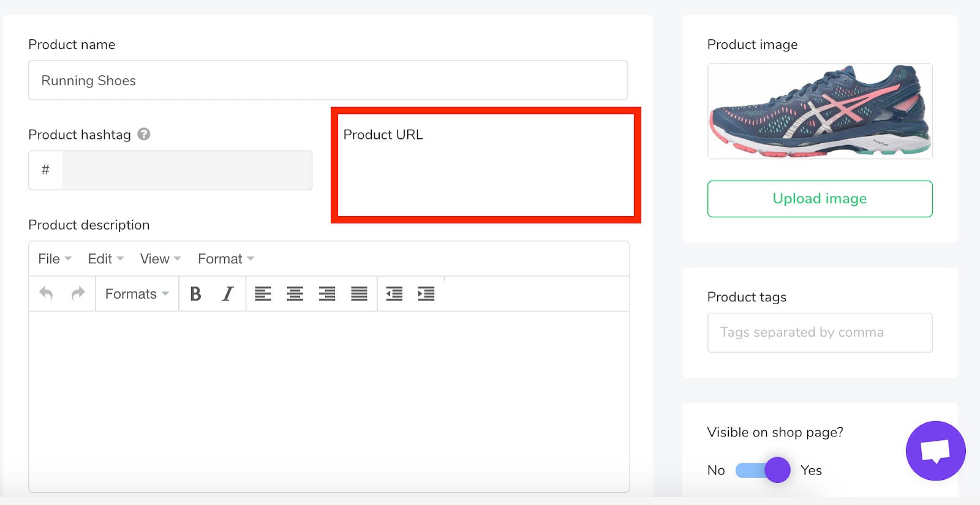The image size is (980, 505).
Task: Click the Undo arrow icon
Action: [47, 294]
